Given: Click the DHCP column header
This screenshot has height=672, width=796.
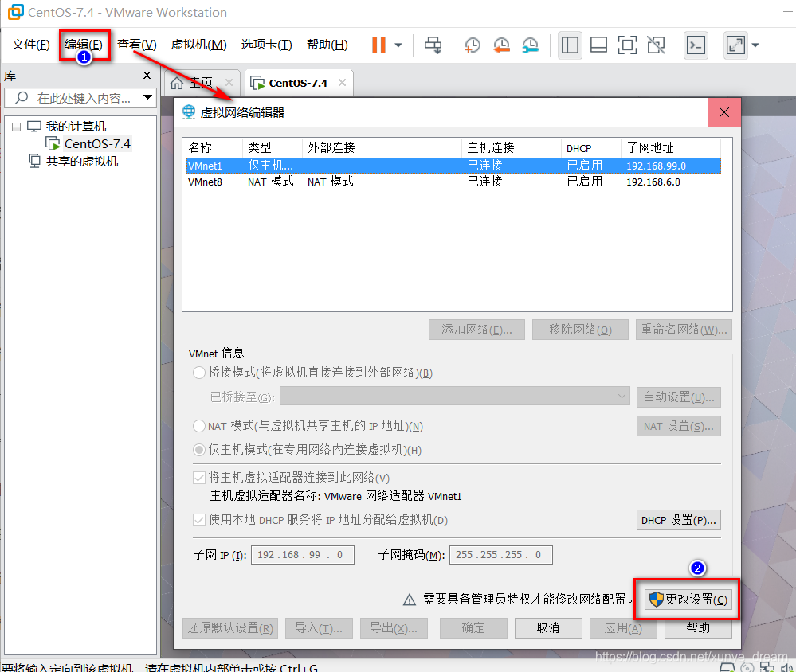Looking at the screenshot, I should click(x=591, y=147).
